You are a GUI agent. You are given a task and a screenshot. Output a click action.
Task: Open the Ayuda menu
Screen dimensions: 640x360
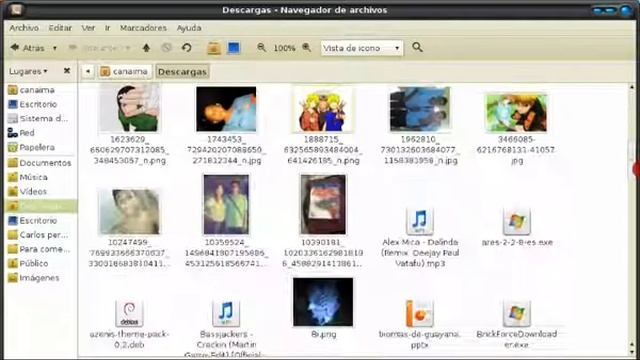point(189,28)
